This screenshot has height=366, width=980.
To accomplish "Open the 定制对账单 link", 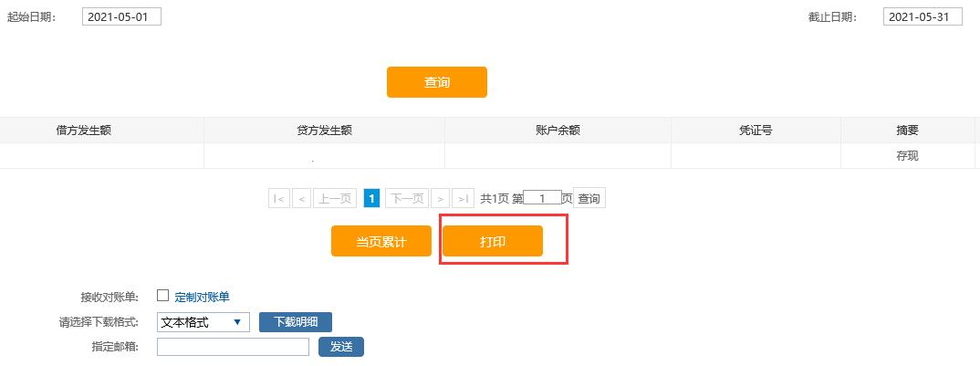I will (x=202, y=297).
